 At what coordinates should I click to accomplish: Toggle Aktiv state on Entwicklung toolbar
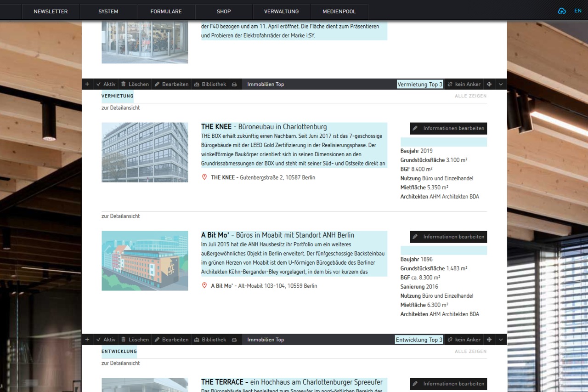[x=99, y=340]
